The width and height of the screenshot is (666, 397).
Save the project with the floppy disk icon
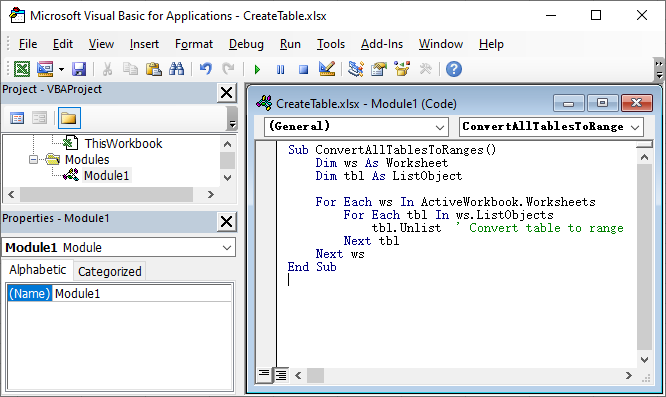[79, 69]
